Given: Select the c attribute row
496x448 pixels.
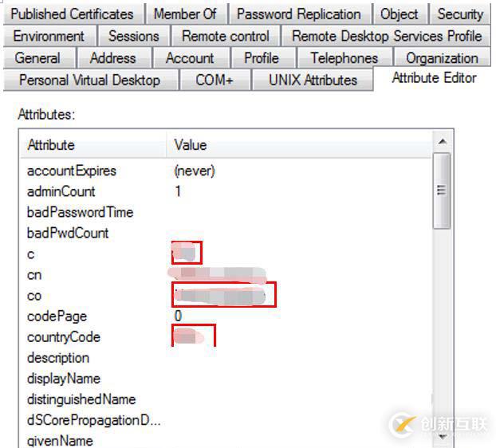Looking at the screenshot, I should tap(226, 254).
